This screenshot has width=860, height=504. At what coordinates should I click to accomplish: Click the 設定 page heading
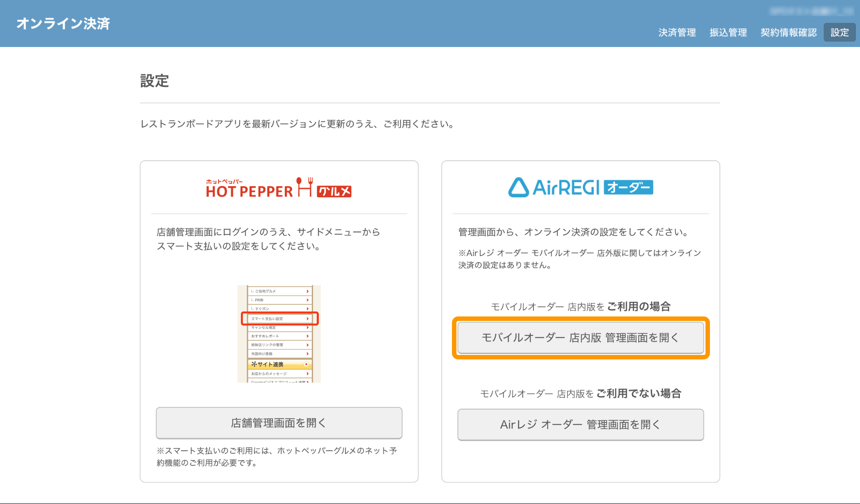coord(155,81)
